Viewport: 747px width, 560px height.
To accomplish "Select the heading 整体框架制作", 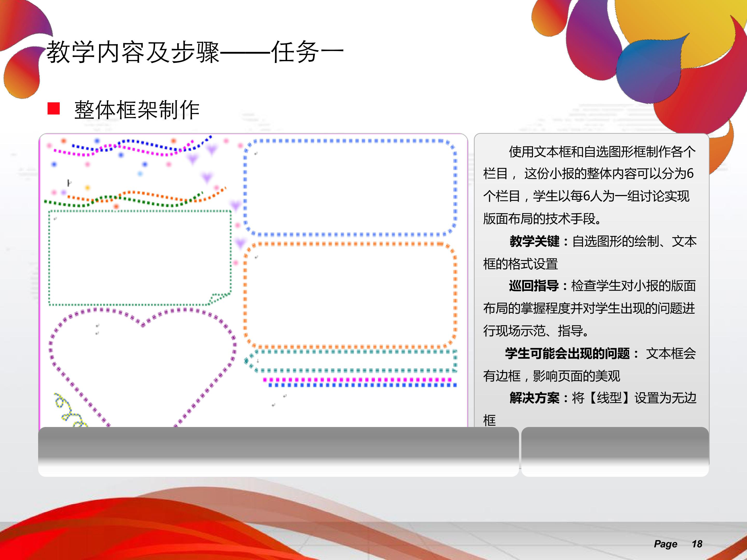I will coord(137,110).
